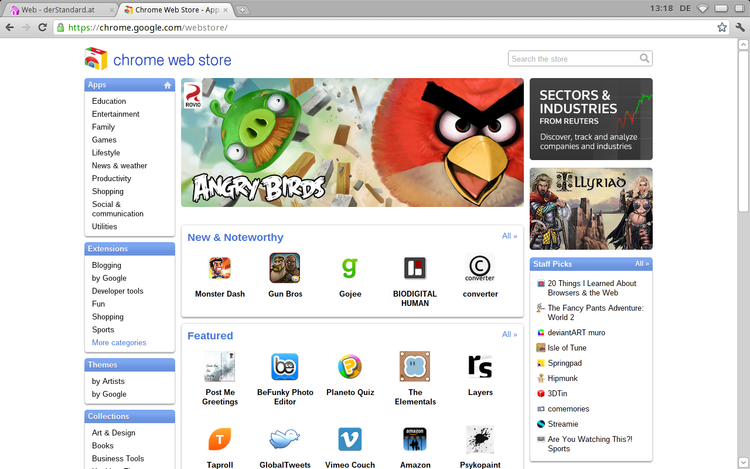Click the home icon in Apps header

167,85
